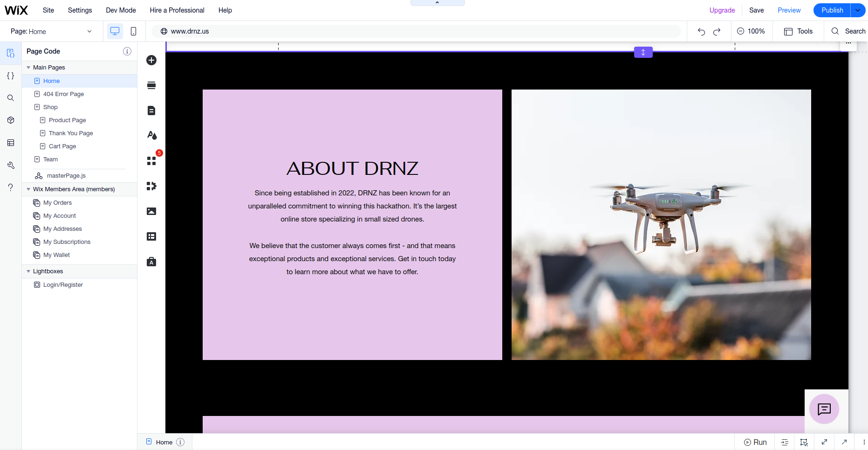The image size is (868, 450).
Task: Open the Publish dropdown arrow
Action: click(x=858, y=10)
